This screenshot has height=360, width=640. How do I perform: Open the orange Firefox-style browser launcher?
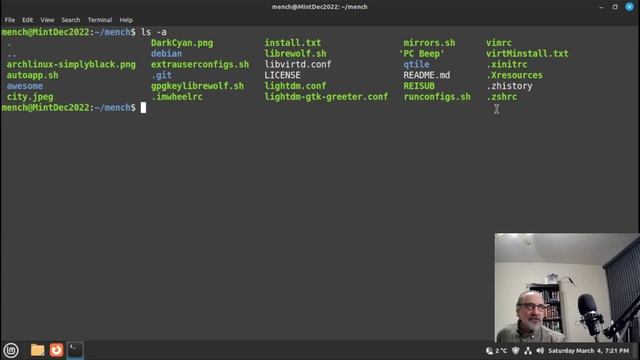(x=56, y=350)
